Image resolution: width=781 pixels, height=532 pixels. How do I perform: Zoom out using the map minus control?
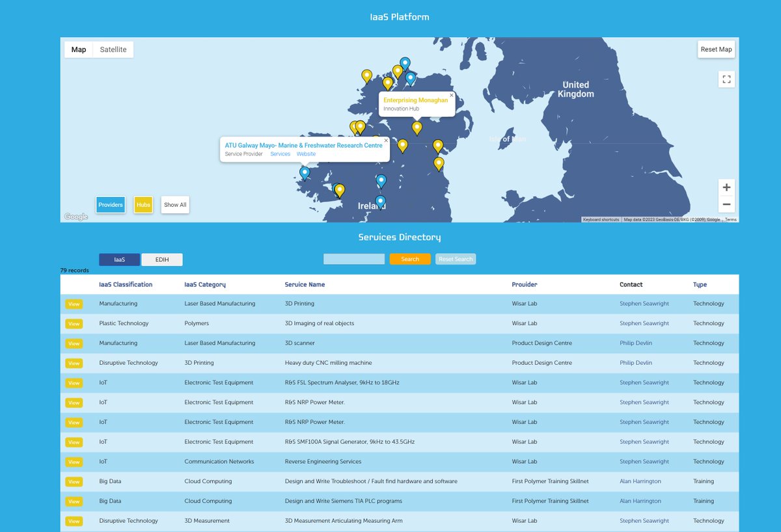pos(726,204)
